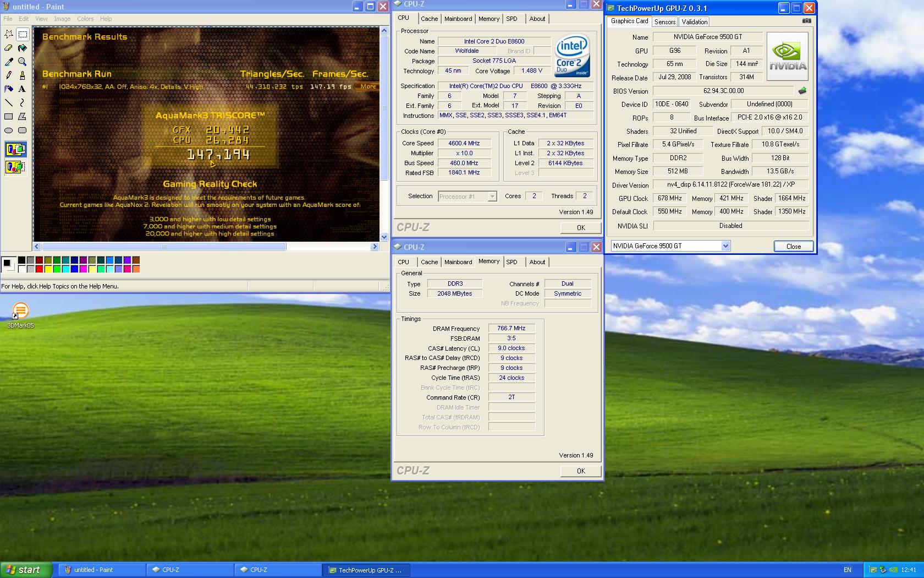
Task: Open Paint's Image menu
Action: [x=62, y=19]
